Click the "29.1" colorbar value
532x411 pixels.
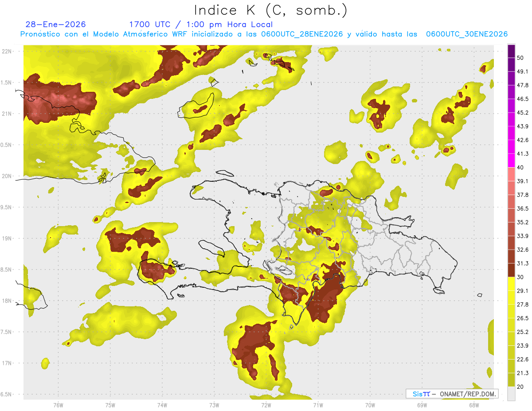pyautogui.click(x=523, y=290)
